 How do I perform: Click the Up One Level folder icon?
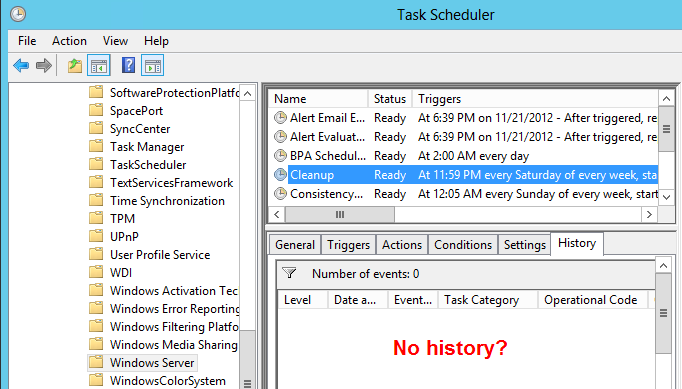coord(75,66)
